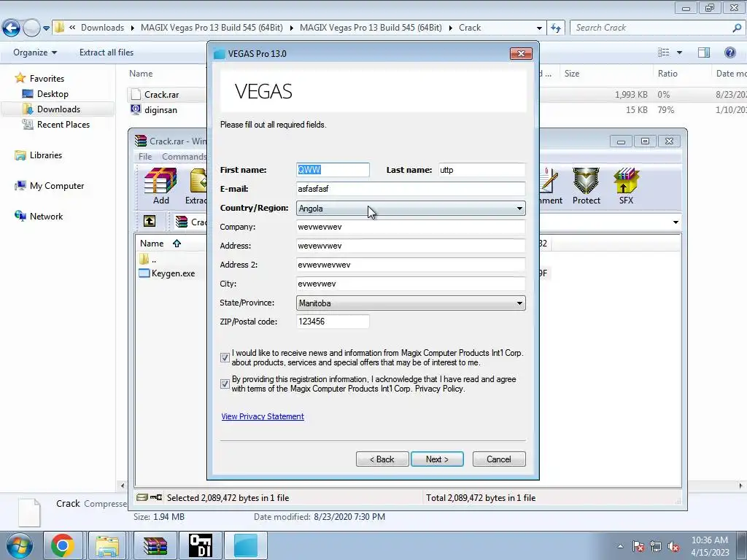Click the Cancel button

coord(499,459)
